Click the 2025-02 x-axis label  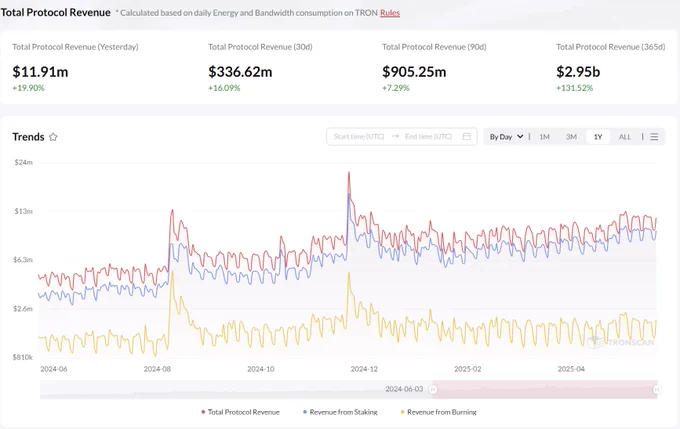468,369
